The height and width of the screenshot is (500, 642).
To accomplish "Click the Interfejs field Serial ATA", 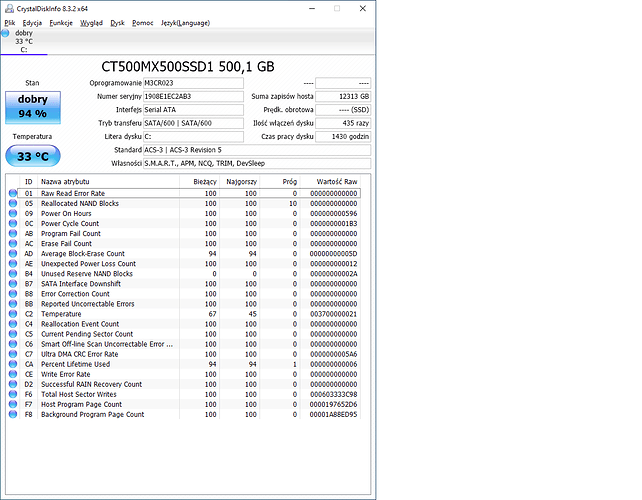I will click(x=193, y=110).
